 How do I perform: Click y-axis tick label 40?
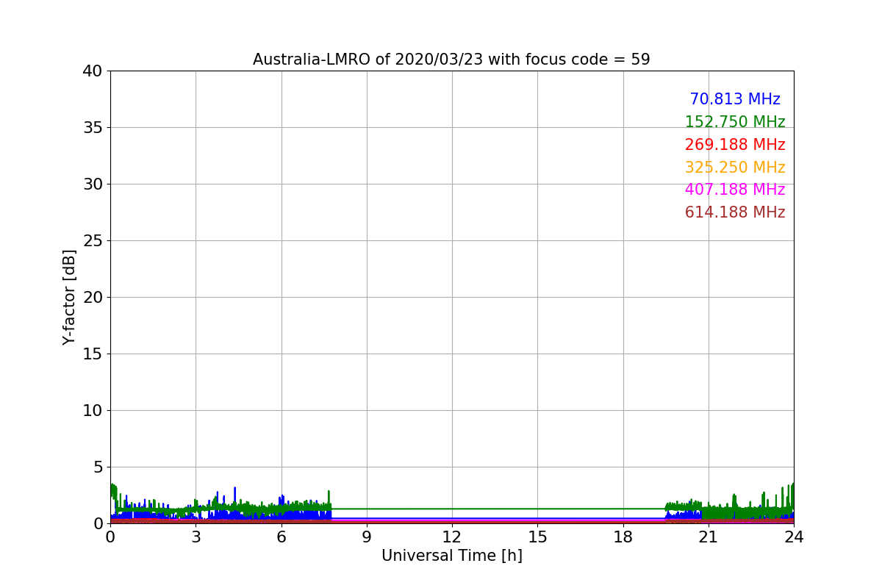(93, 71)
